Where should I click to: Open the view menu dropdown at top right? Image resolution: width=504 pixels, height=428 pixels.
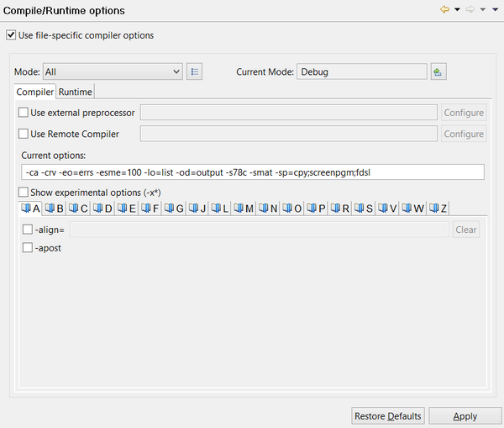pos(494,10)
